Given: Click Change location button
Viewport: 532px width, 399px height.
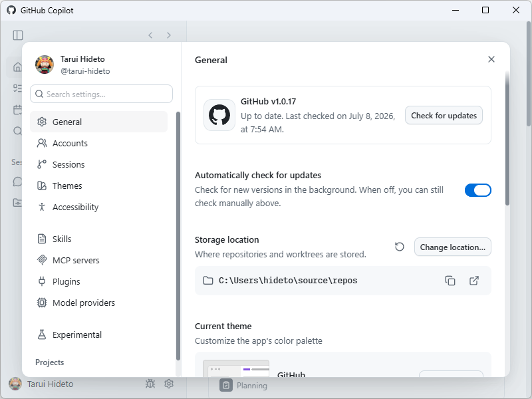Looking at the screenshot, I should pos(453,247).
